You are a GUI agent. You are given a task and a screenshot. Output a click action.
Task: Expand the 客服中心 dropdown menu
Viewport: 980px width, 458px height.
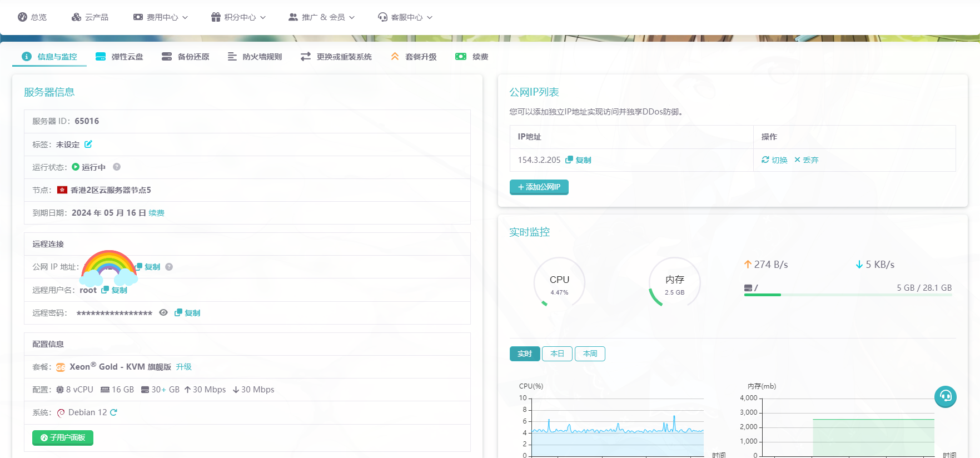click(405, 17)
